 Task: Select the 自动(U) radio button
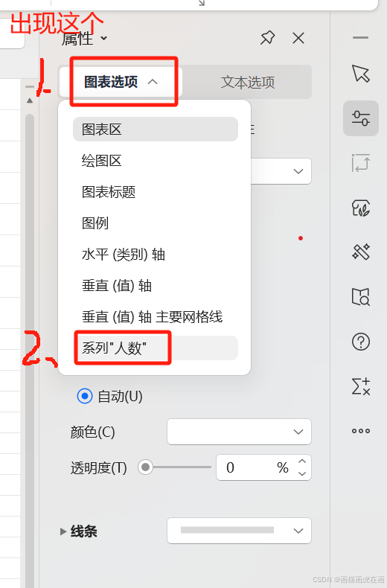[85, 396]
